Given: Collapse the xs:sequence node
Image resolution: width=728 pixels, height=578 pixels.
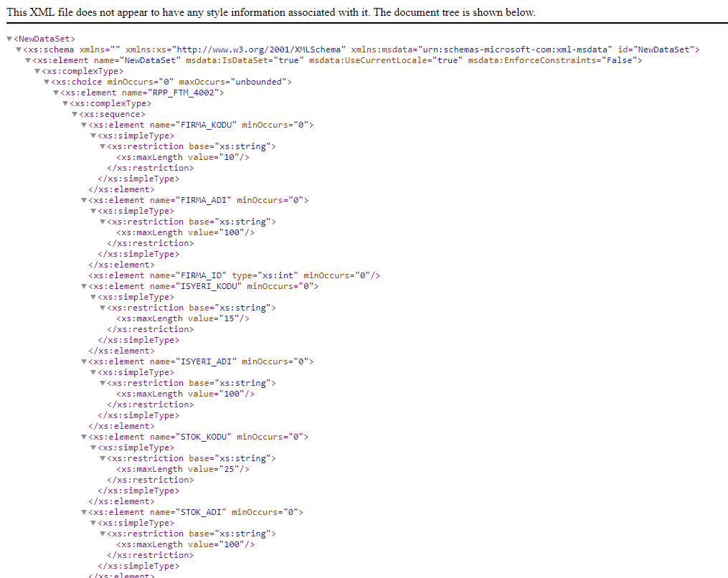Looking at the screenshot, I should (x=75, y=114).
